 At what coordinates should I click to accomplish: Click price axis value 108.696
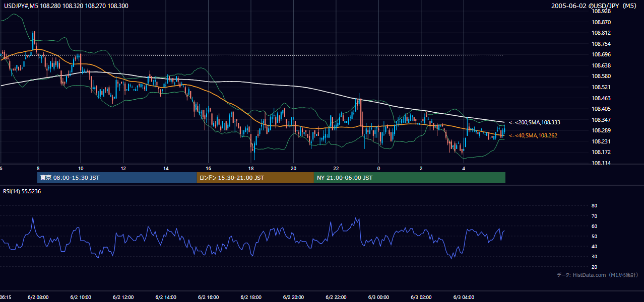click(x=601, y=54)
